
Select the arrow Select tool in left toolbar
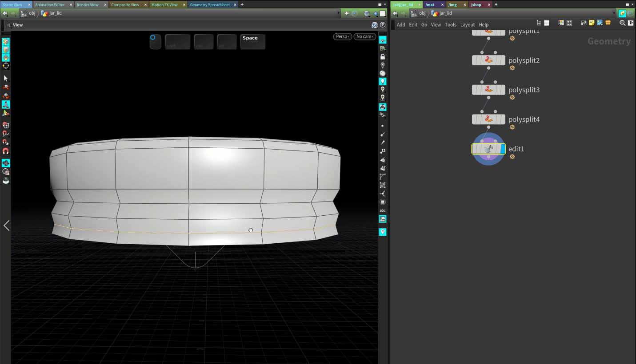click(6, 78)
